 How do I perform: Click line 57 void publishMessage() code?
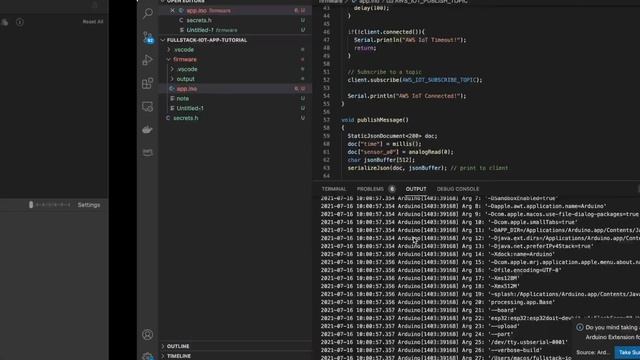[375, 120]
